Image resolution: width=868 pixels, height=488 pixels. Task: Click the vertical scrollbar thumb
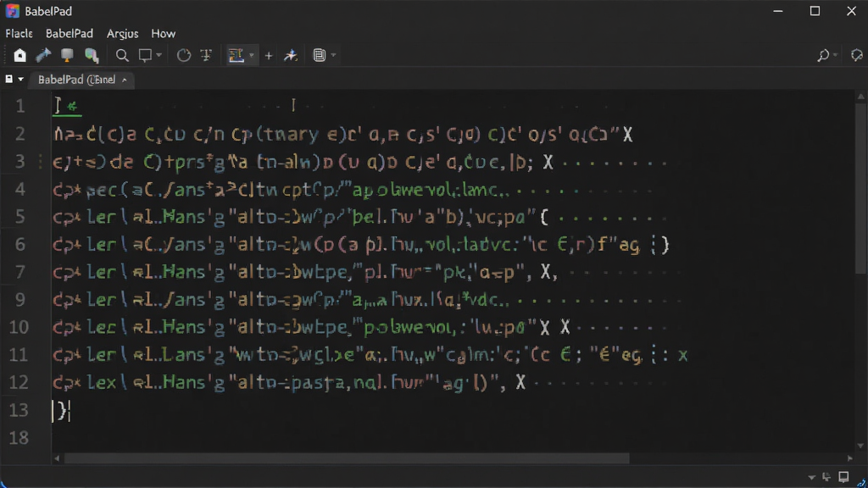[861, 187]
